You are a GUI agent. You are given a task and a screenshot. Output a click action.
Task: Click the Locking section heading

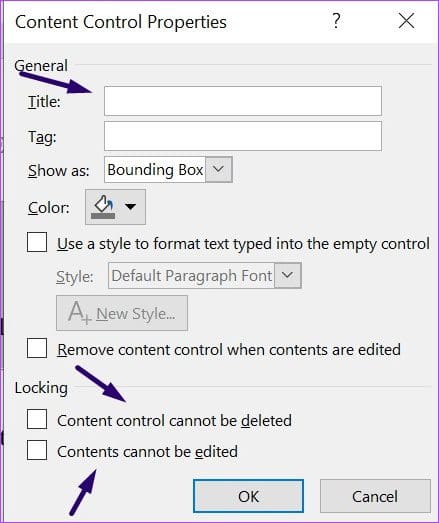pos(41,388)
